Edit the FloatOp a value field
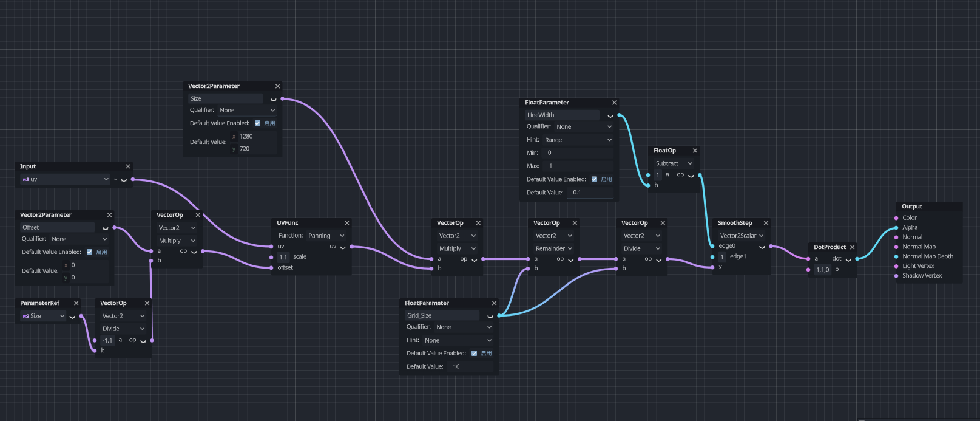This screenshot has width=980, height=421. click(x=658, y=175)
